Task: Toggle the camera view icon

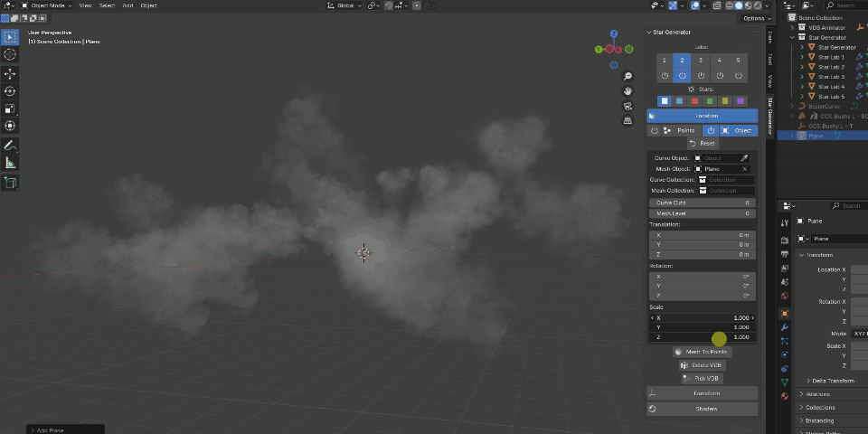Action: tap(627, 106)
